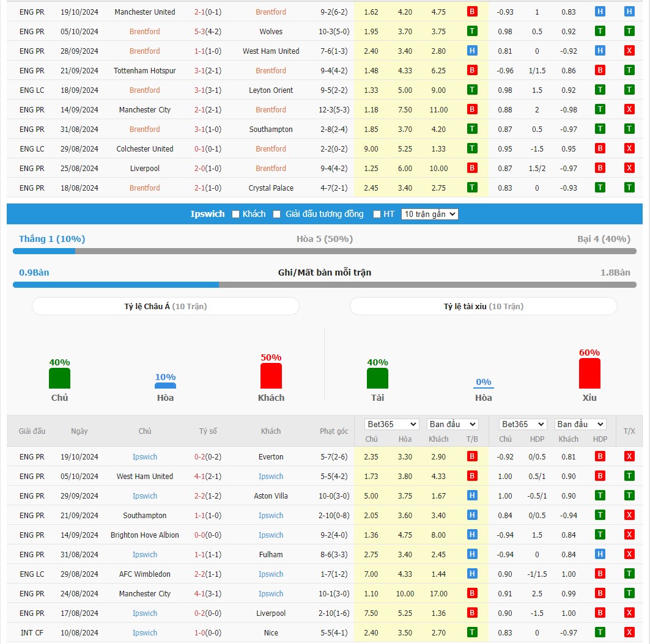Click green T over/under badge in AFC Wimbledon row

pos(629,574)
